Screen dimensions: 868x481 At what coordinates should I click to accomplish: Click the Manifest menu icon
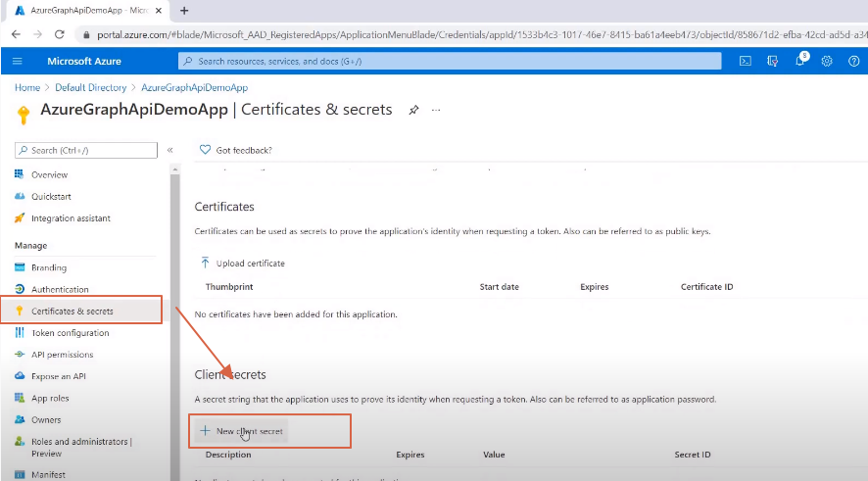[20, 474]
